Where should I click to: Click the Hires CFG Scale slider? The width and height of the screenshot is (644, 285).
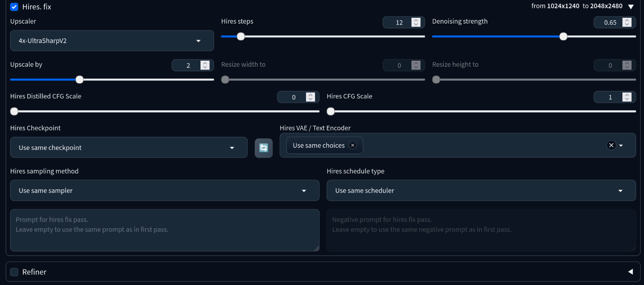(481, 111)
